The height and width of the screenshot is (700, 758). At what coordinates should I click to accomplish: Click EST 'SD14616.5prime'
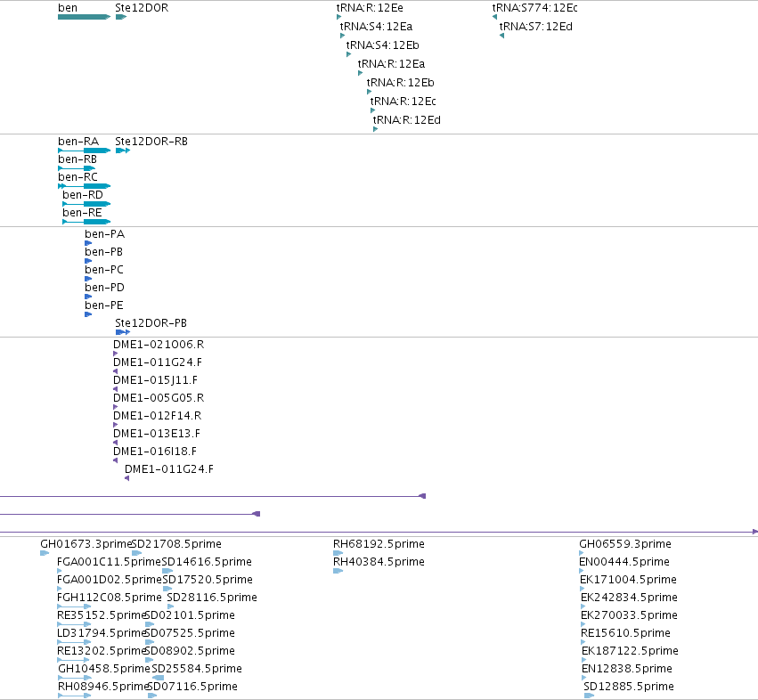207,562
